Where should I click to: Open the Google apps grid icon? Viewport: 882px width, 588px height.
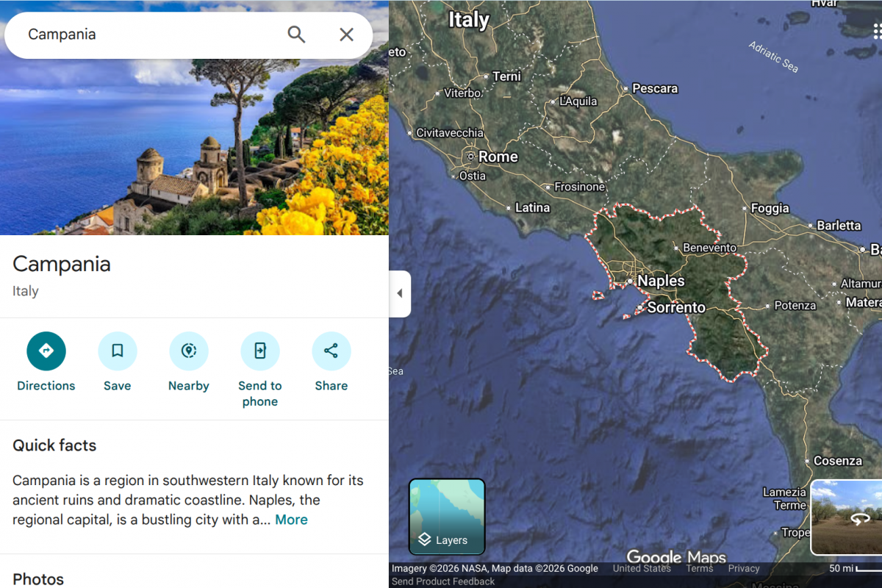point(877,30)
